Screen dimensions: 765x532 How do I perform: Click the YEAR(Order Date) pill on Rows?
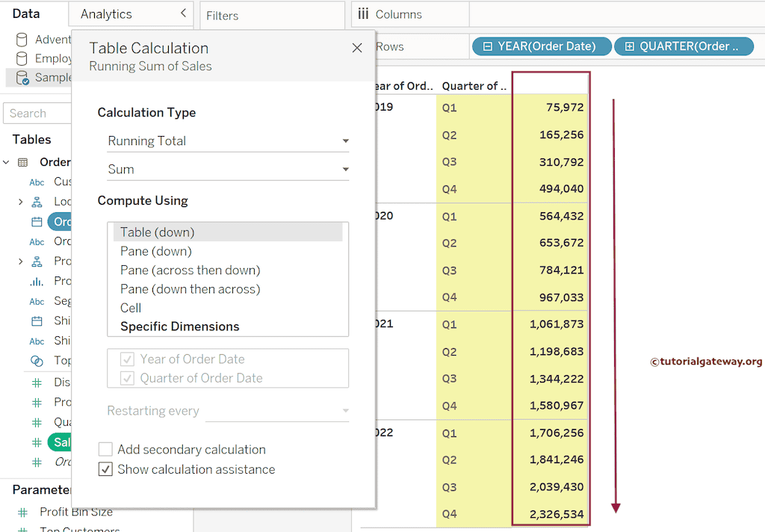(x=541, y=46)
